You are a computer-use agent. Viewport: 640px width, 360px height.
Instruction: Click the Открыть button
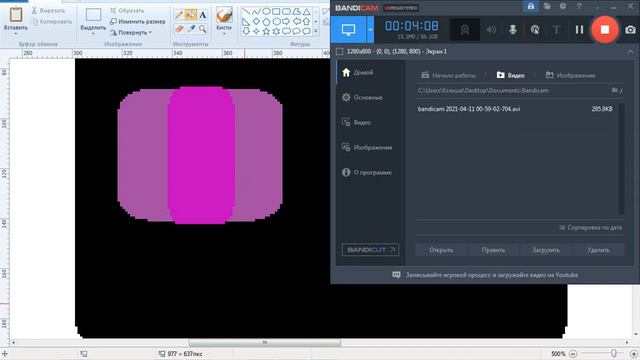pyautogui.click(x=441, y=250)
